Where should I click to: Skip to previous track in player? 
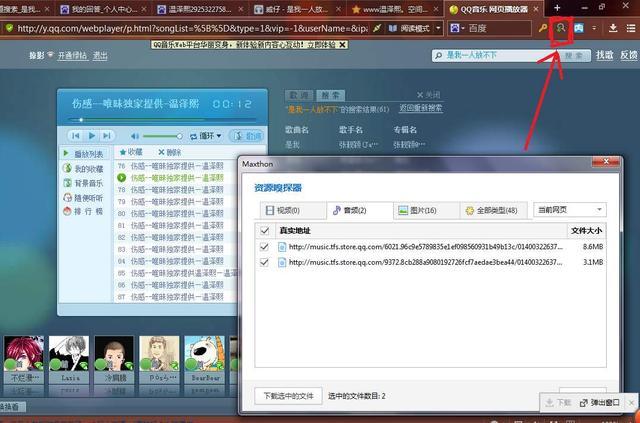click(x=76, y=136)
